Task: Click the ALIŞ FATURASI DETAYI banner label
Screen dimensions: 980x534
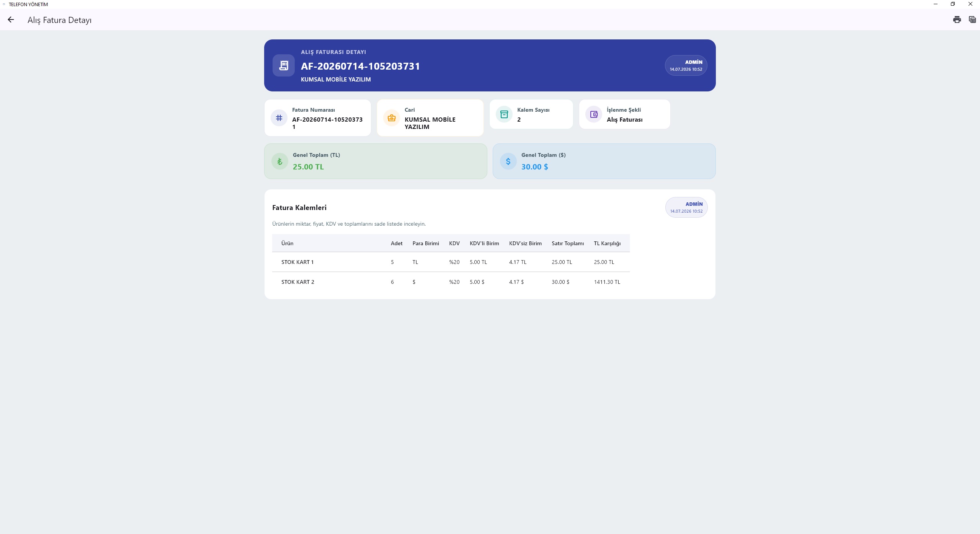Action: [333, 52]
